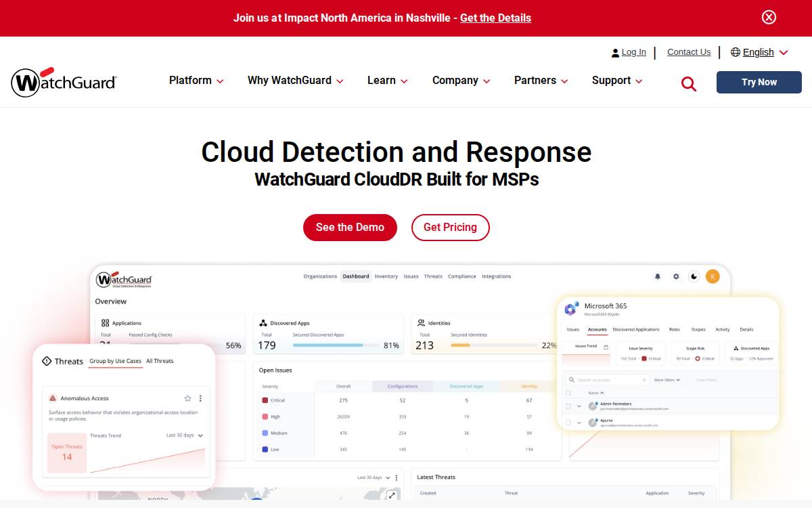
Task: Tick the Apurva row checkbox
Action: (x=568, y=423)
